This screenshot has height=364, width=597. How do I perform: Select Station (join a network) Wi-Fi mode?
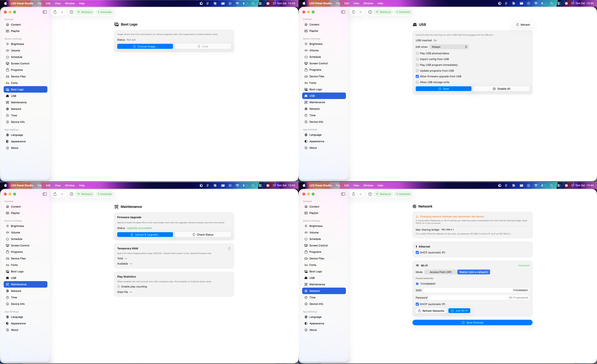[x=473, y=272]
